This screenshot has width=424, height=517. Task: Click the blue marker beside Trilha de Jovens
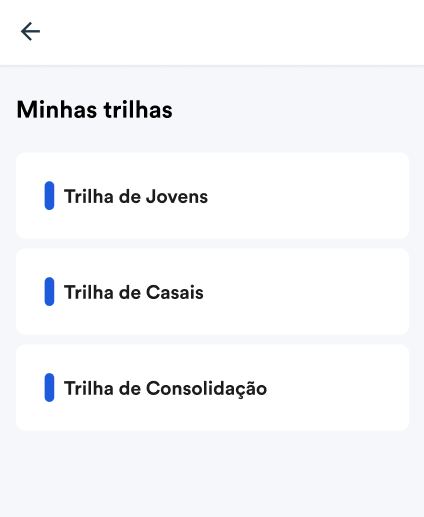click(x=49, y=196)
